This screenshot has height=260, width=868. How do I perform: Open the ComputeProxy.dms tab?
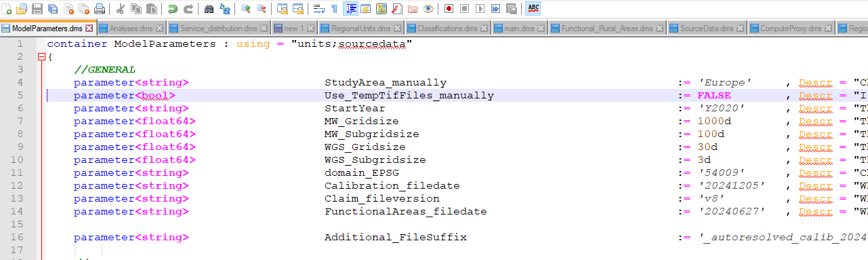point(791,29)
